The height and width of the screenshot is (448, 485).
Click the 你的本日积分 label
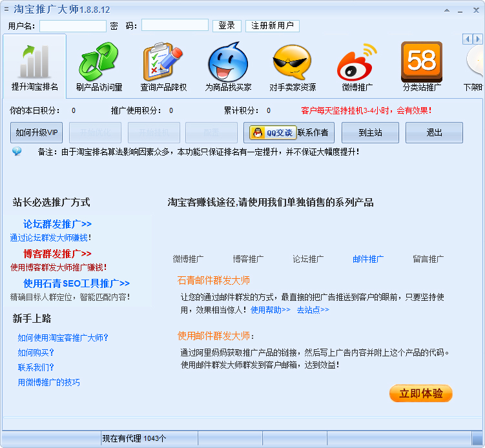[34, 110]
